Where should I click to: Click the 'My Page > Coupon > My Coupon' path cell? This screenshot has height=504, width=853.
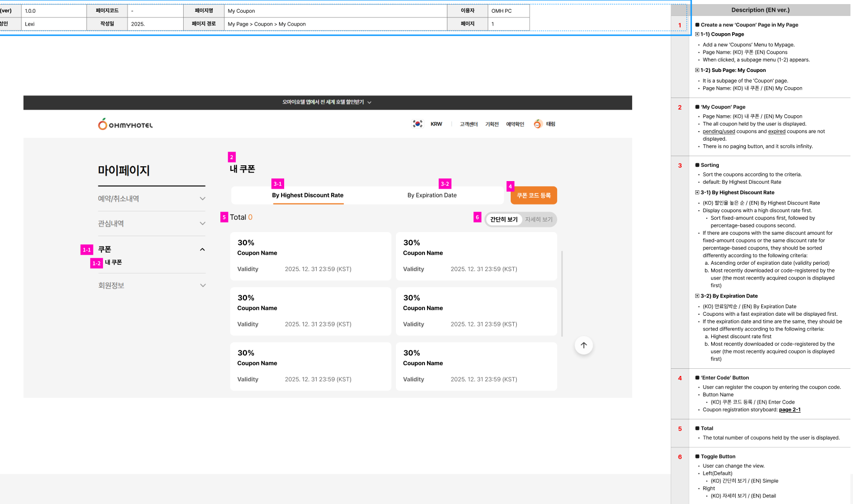pyautogui.click(x=336, y=24)
